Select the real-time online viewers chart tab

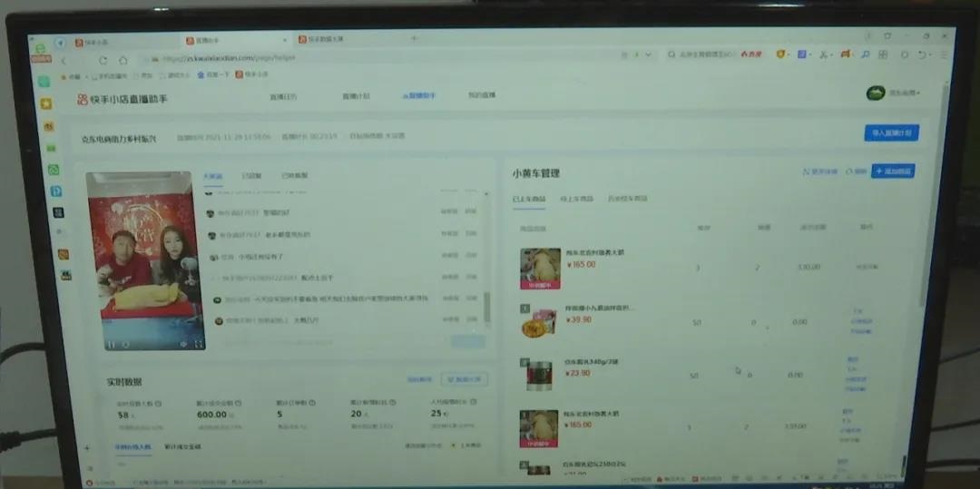coord(133,447)
